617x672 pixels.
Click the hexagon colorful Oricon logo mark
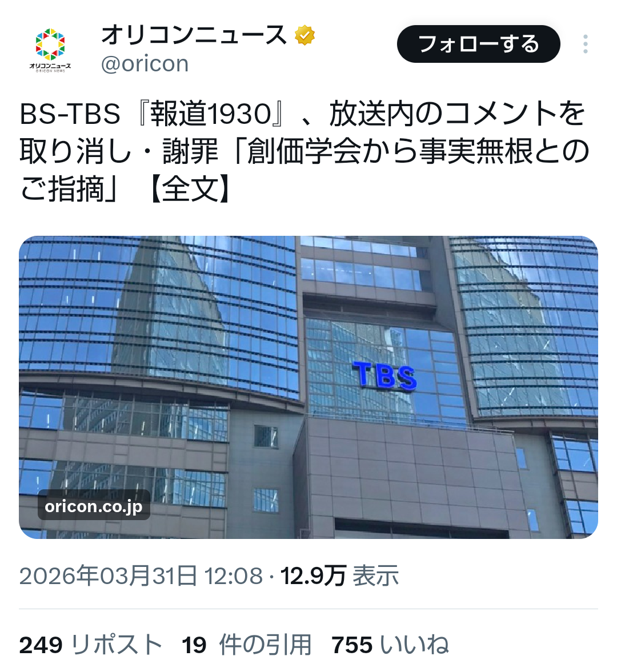pyautogui.click(x=50, y=44)
